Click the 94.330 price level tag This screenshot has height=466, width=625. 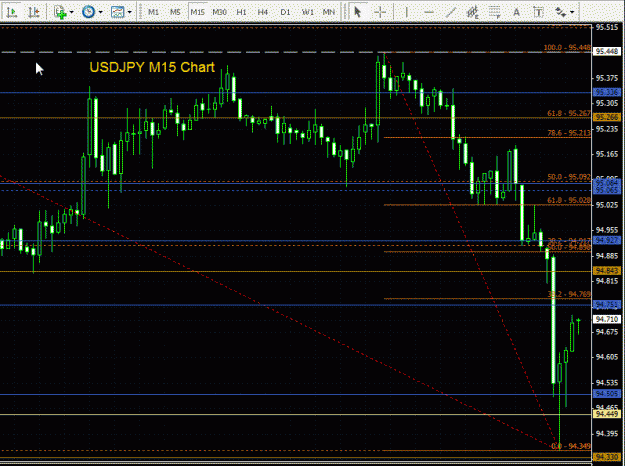click(x=607, y=457)
